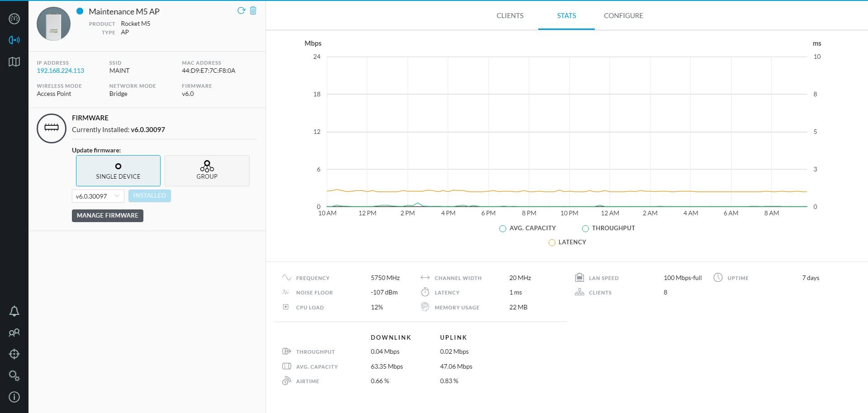This screenshot has height=413, width=868.
Task: Click the 12 AM marker on chart axis
Action: 610,213
